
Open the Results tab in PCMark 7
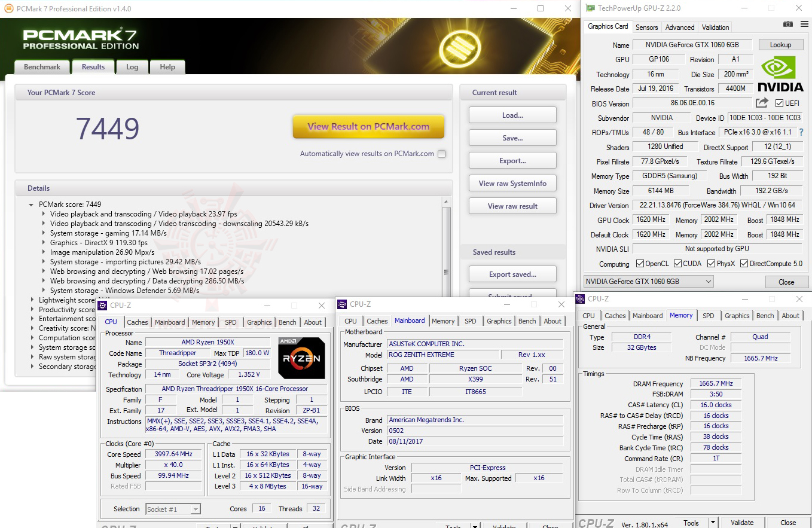(93, 66)
